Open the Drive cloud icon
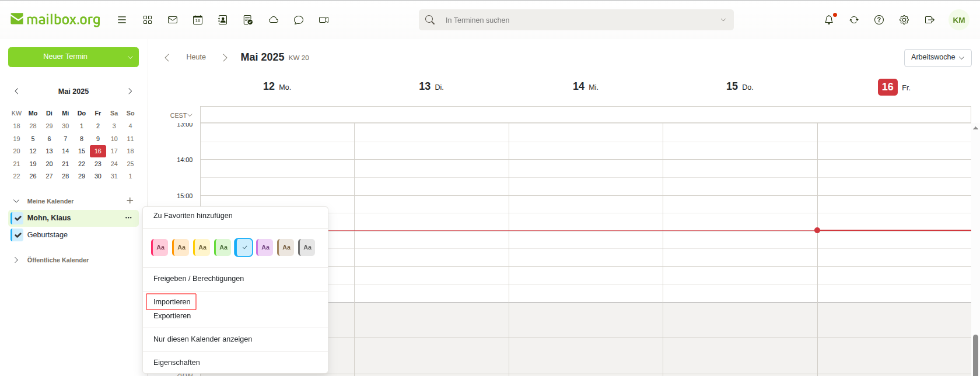The width and height of the screenshot is (980, 376). (x=274, y=20)
